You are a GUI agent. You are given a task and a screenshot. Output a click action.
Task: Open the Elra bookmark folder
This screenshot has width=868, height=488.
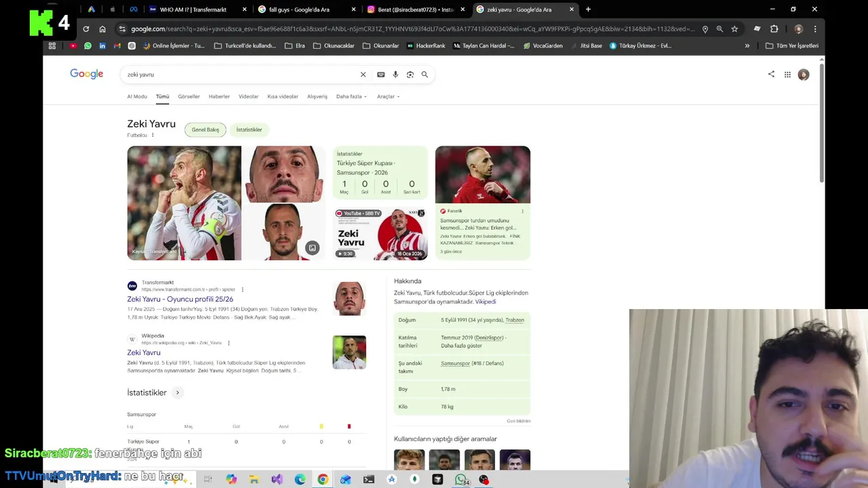pyautogui.click(x=294, y=45)
